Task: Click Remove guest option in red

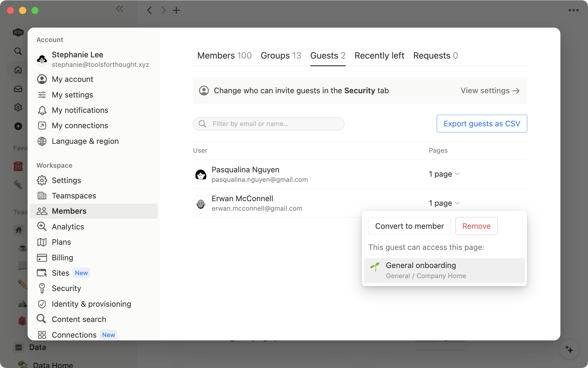Action: click(x=476, y=226)
